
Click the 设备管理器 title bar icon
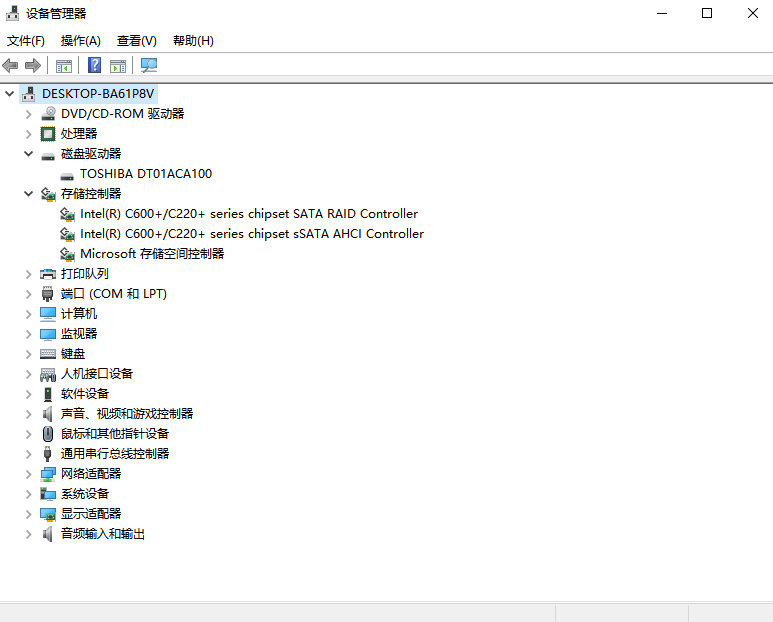pyautogui.click(x=12, y=13)
